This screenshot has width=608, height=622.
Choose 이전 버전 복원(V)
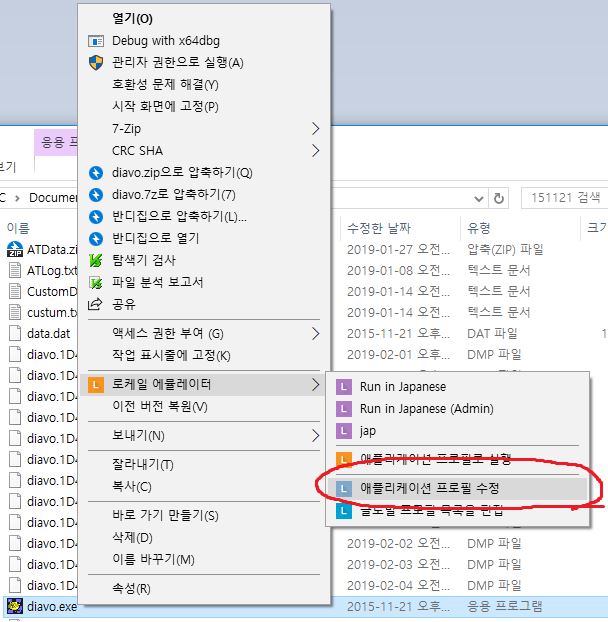point(205,407)
